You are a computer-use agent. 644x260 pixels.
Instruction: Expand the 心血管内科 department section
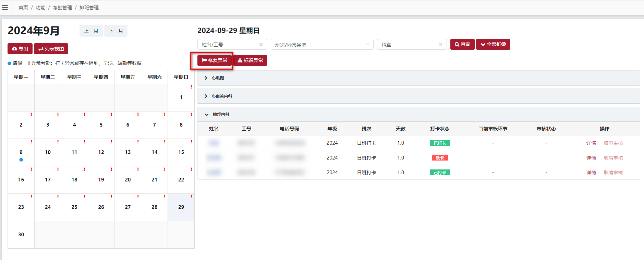[419, 96]
